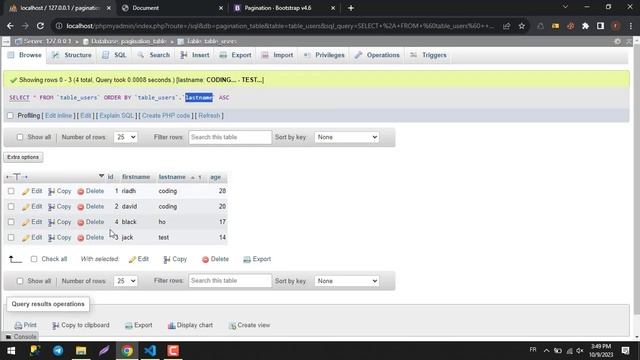Click the Copy icon for black row
The height and width of the screenshot is (360, 640).
(51, 222)
